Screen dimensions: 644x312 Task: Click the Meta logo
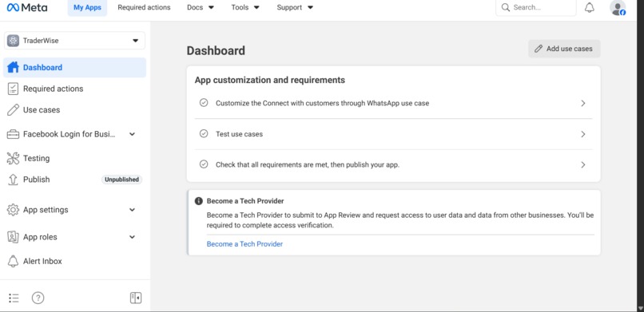(26, 7)
